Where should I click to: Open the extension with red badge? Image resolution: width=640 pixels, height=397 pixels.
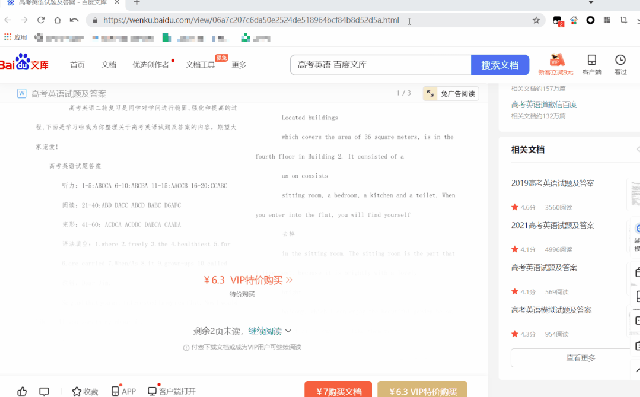coord(558,20)
